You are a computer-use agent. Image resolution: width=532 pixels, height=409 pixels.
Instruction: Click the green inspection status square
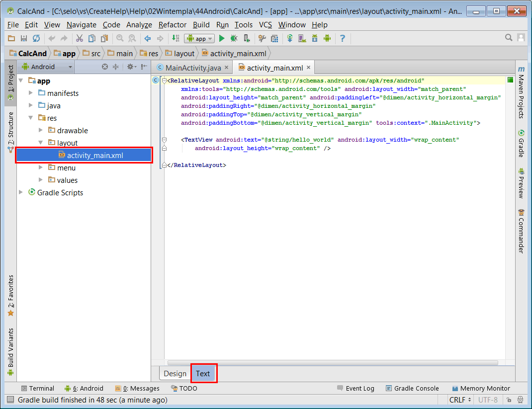coord(510,80)
